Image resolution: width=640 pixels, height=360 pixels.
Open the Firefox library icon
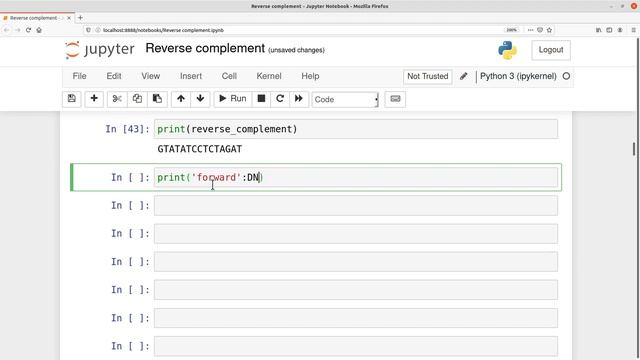(599, 30)
